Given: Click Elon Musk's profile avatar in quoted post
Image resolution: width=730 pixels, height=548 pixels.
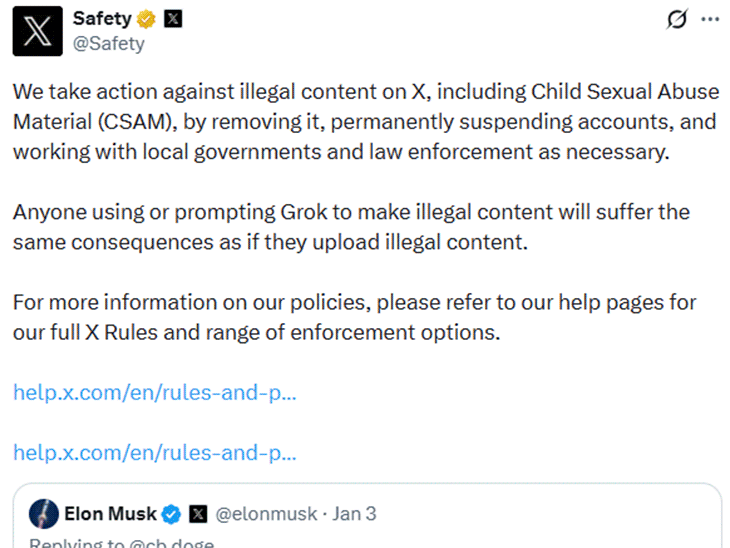Looking at the screenshot, I should coord(43,514).
